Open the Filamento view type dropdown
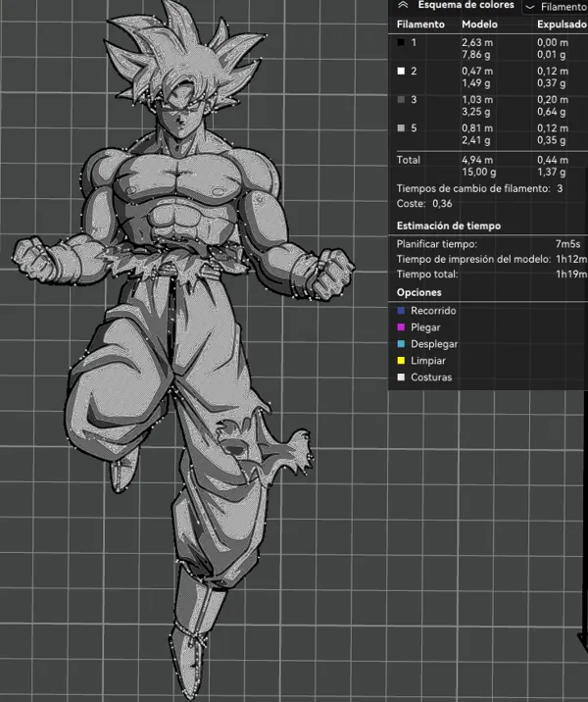This screenshot has height=702, width=588. pos(556,7)
